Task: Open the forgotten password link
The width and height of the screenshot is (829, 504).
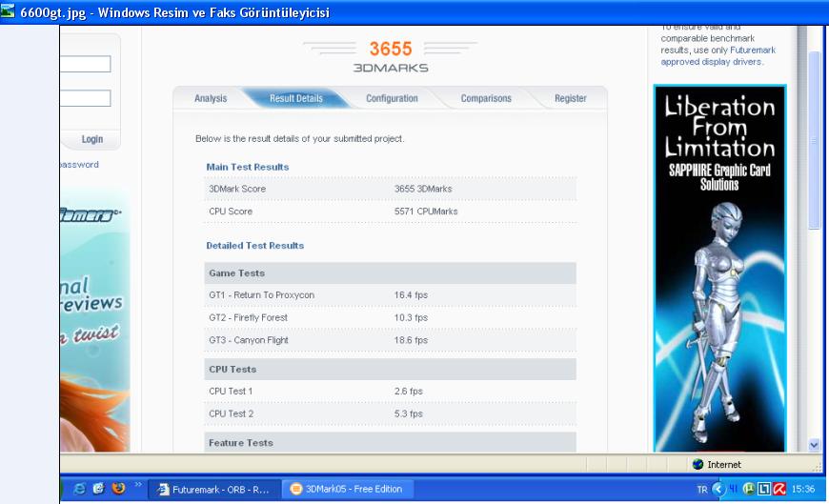Action: 79,165
